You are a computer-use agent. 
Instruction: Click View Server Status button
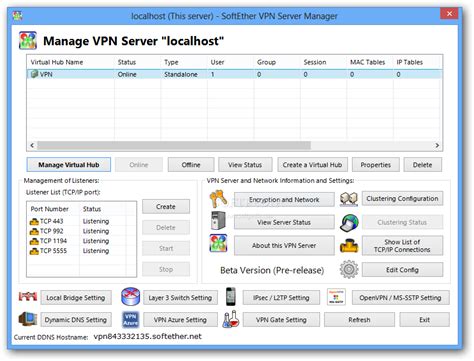coord(284,222)
